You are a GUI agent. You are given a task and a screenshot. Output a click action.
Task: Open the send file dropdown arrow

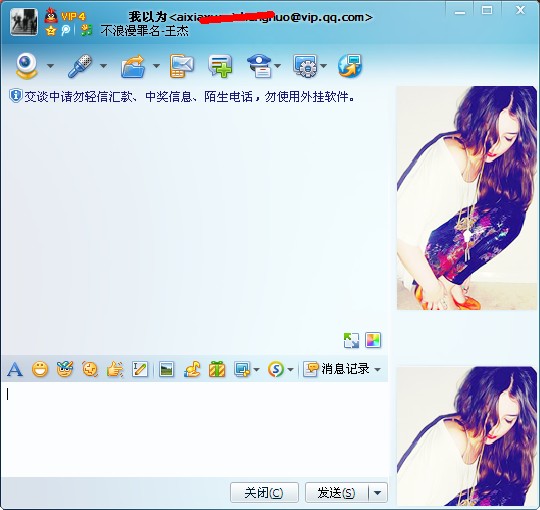156,65
